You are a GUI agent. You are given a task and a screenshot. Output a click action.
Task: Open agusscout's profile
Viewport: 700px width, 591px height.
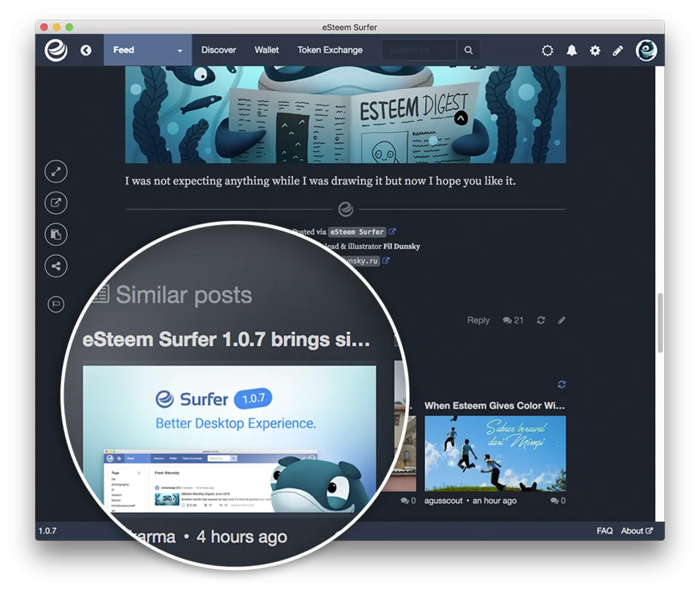pos(443,501)
